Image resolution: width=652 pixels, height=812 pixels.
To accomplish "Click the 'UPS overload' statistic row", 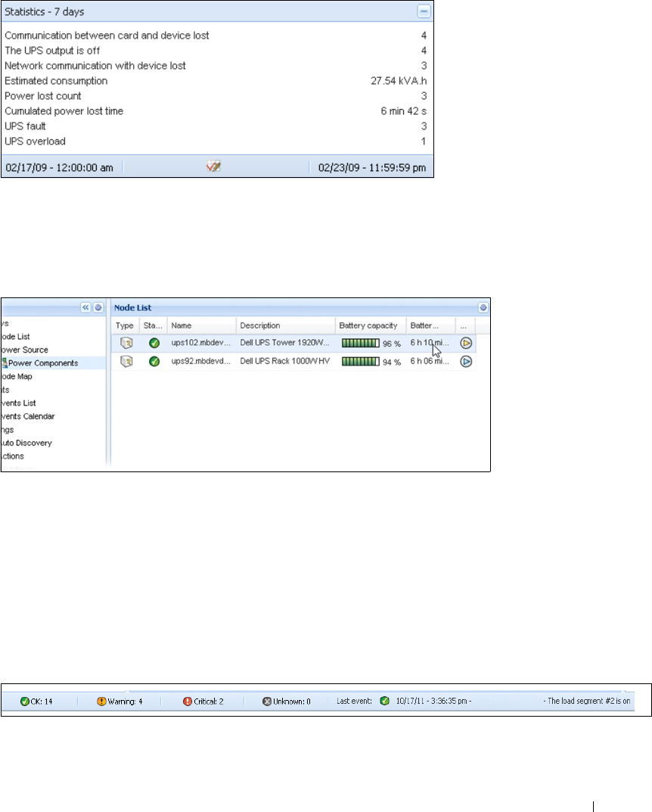I will coord(217,142).
